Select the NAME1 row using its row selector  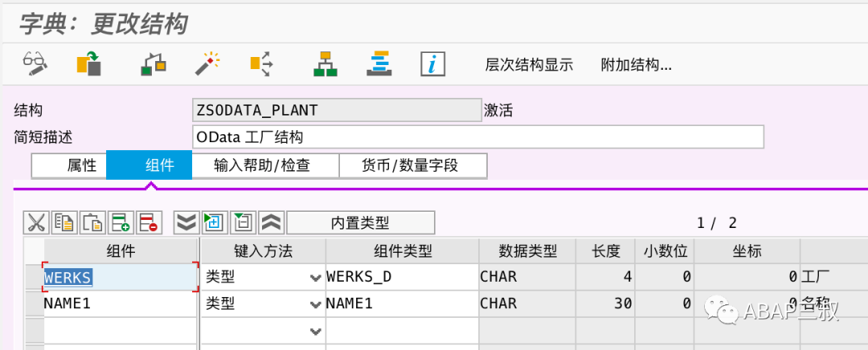(33, 303)
